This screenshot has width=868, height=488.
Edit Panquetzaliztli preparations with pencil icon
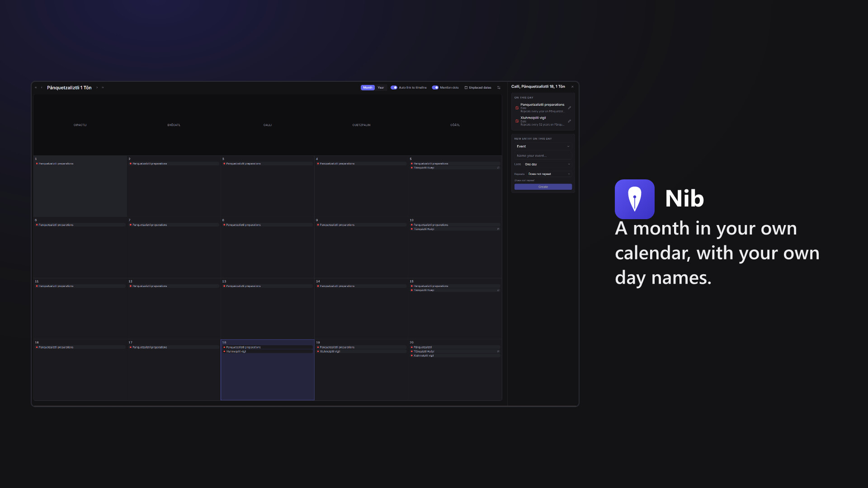point(570,108)
